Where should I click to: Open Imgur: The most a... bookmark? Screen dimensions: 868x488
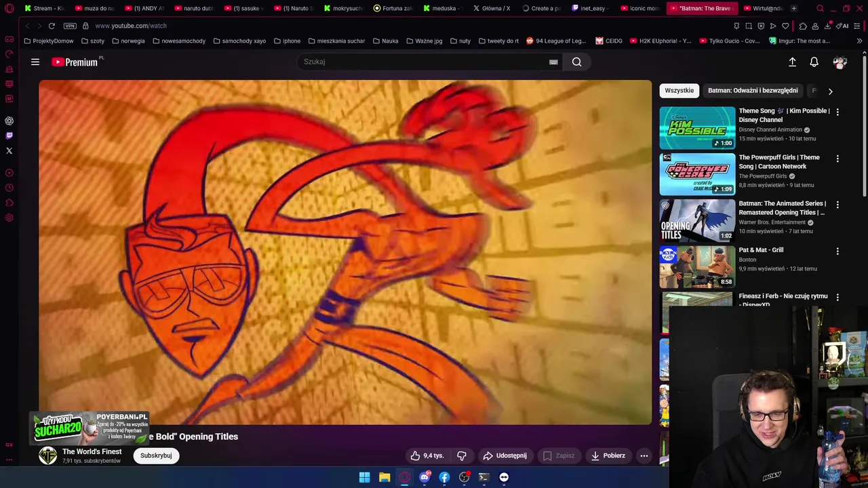pos(799,41)
